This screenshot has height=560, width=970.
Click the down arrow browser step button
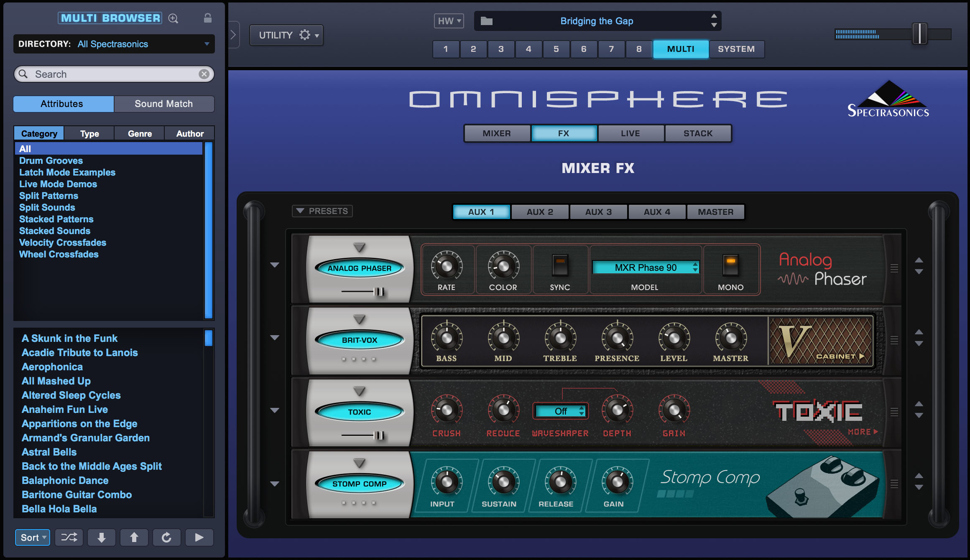click(101, 537)
